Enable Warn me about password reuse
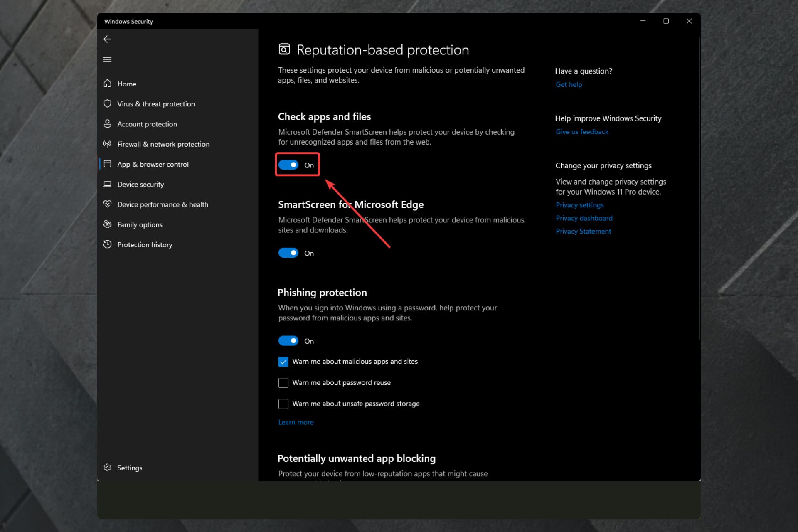 click(x=283, y=383)
